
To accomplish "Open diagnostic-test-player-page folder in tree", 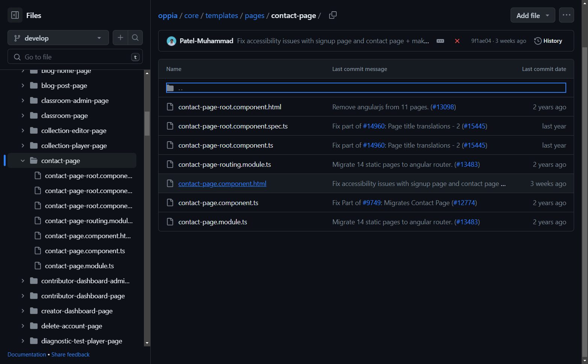I will [82, 341].
